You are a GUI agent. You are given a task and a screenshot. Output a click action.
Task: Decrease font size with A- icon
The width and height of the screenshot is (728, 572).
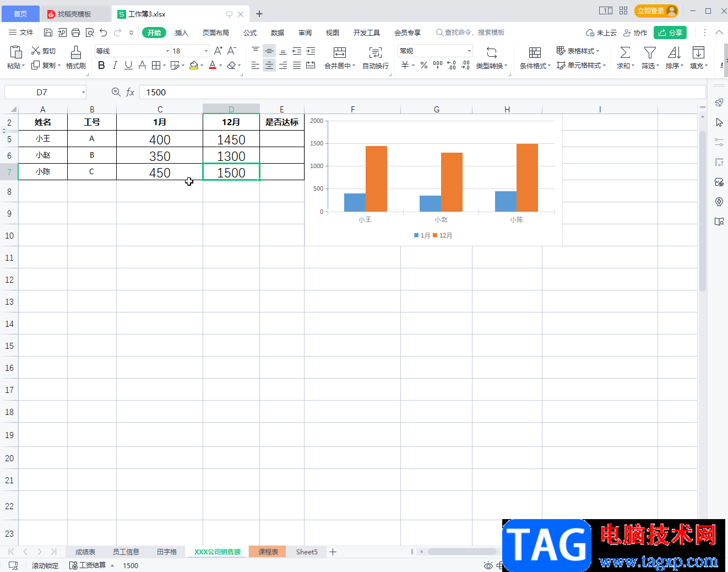coord(232,51)
